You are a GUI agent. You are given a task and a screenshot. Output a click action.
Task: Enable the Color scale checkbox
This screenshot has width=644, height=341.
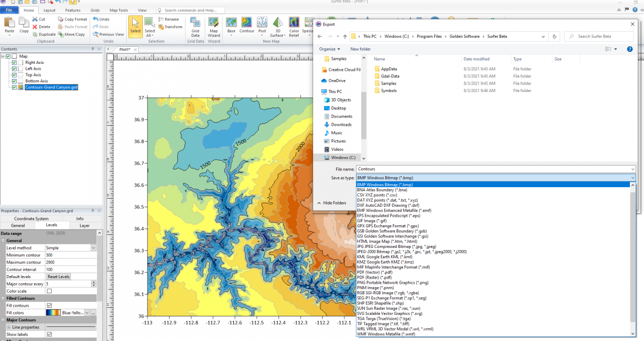tap(49, 291)
